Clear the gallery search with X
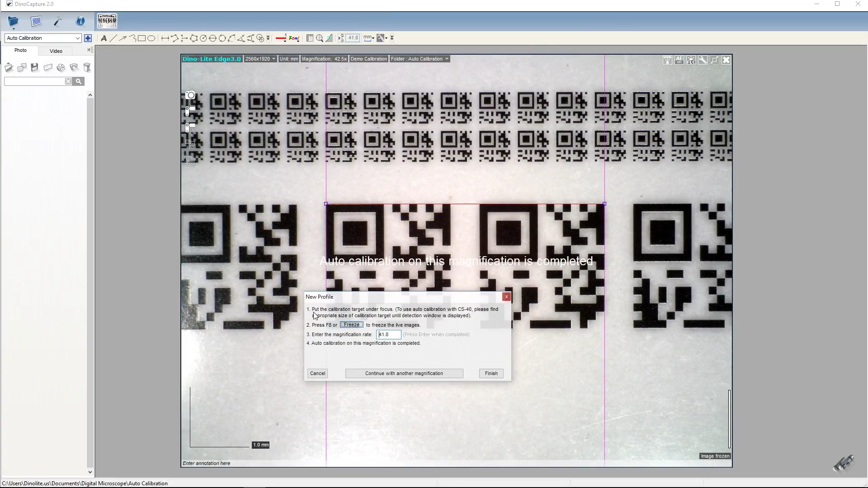Viewport: 868px width, 488px height. [x=68, y=81]
